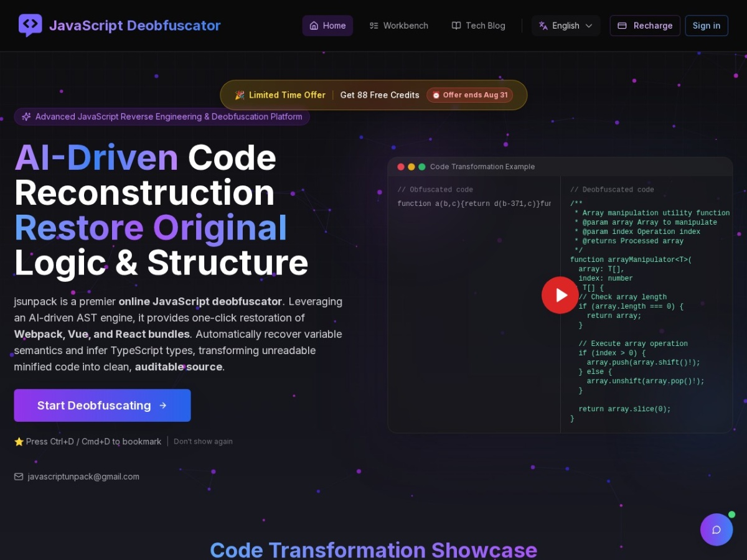
Task: Click the sparkle icon in platform badge
Action: pos(26,116)
